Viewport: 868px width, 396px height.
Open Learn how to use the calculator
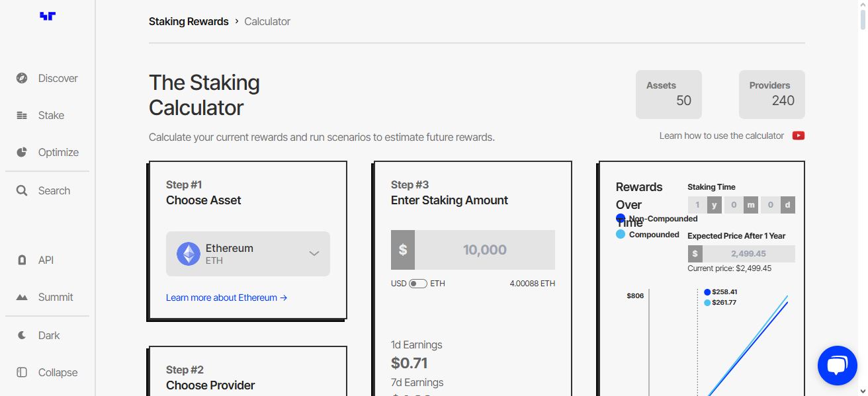click(x=722, y=136)
